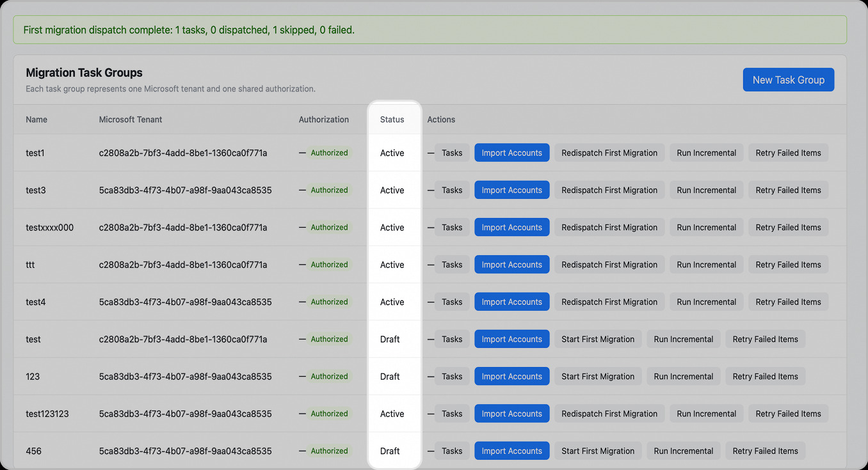Run Incremental for test4 group
This screenshot has height=470, width=868.
pyautogui.click(x=707, y=302)
